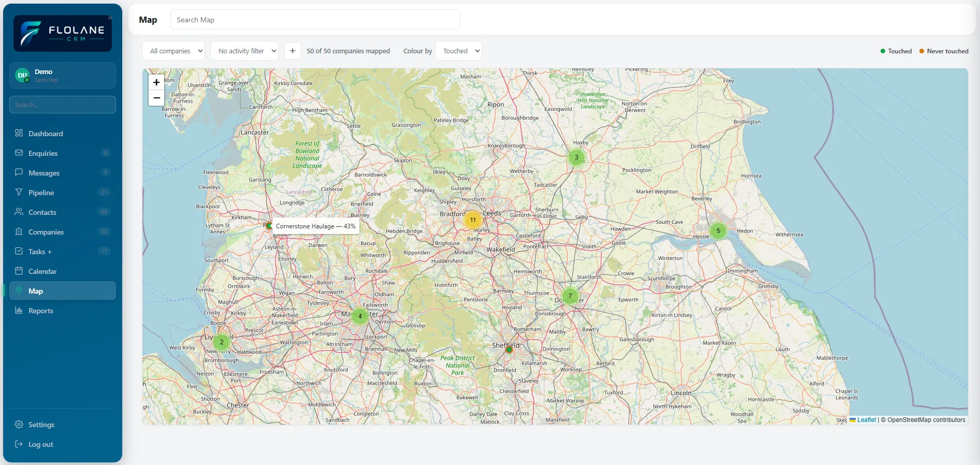Open Settings
This screenshot has width=980, height=465.
63,425
